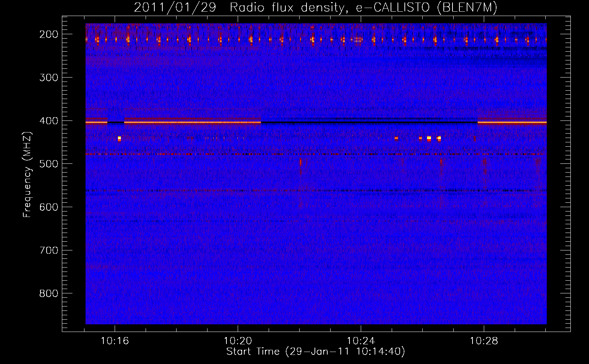
Task: Click the 500 frequency tick label
Action: [49, 164]
